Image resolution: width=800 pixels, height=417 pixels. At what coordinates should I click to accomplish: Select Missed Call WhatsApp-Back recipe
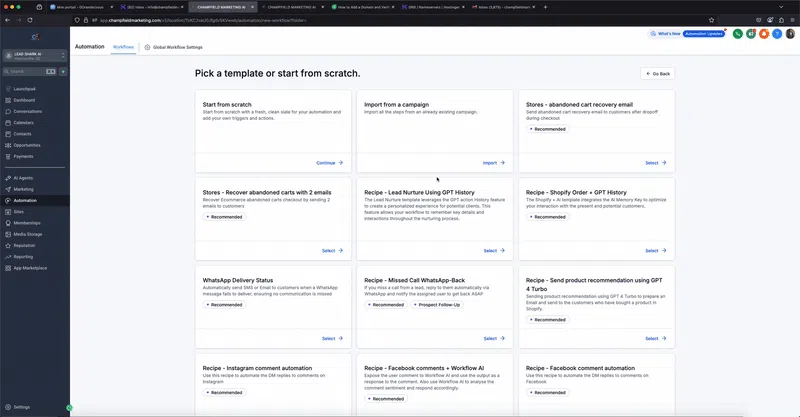pyautogui.click(x=494, y=338)
